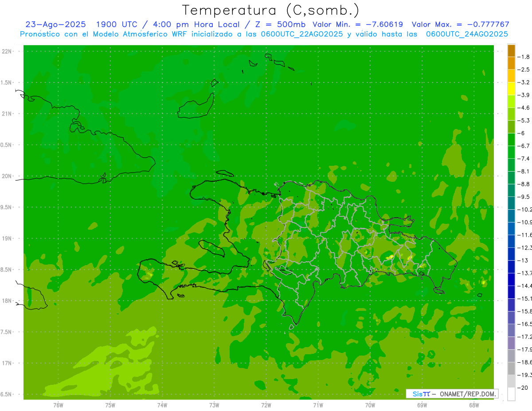This screenshot has width=532, height=411.
Task: Click the '74W' longitude label
Action: [162, 405]
